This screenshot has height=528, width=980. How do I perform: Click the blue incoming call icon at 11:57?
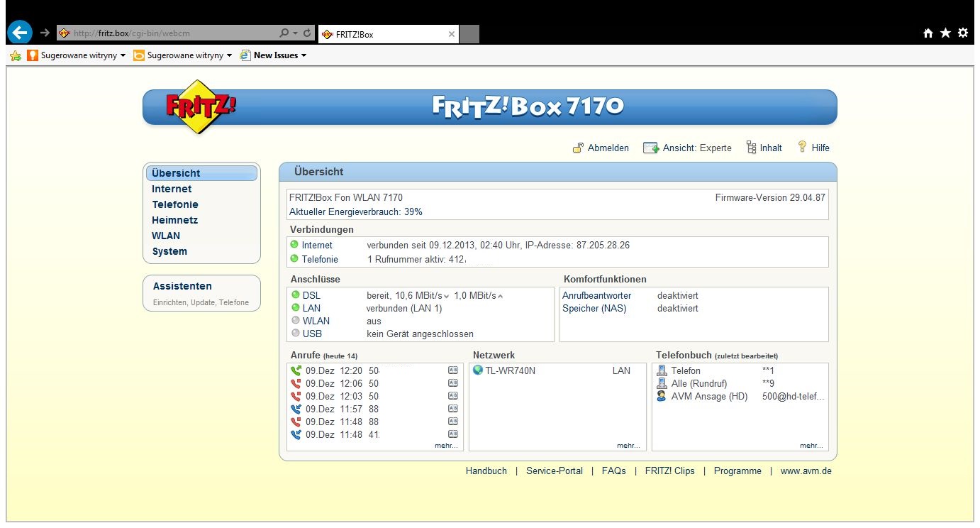pos(296,409)
